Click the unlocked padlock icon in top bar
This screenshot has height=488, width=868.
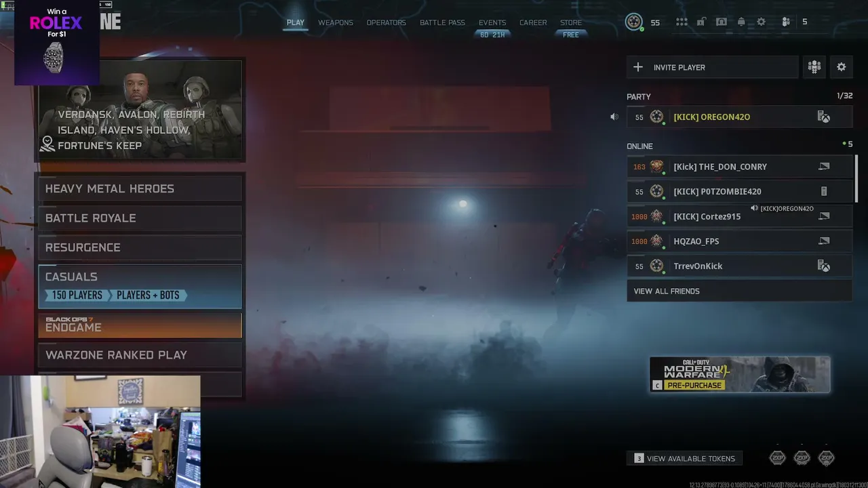[x=702, y=22]
